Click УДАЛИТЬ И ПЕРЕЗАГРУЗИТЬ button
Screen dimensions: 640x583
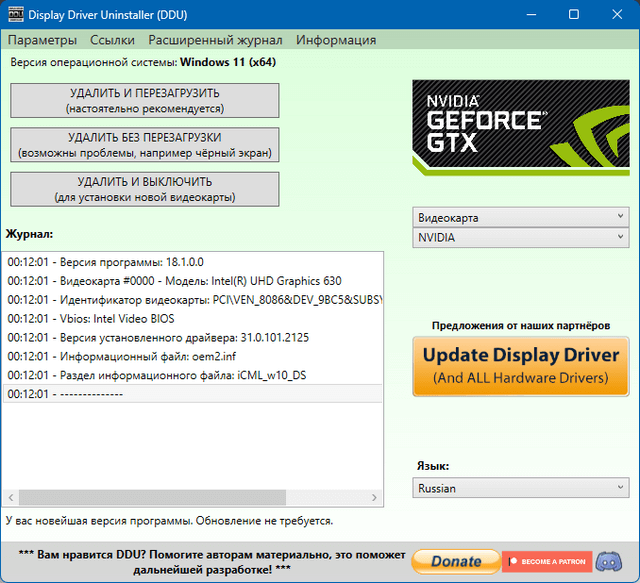(145, 100)
